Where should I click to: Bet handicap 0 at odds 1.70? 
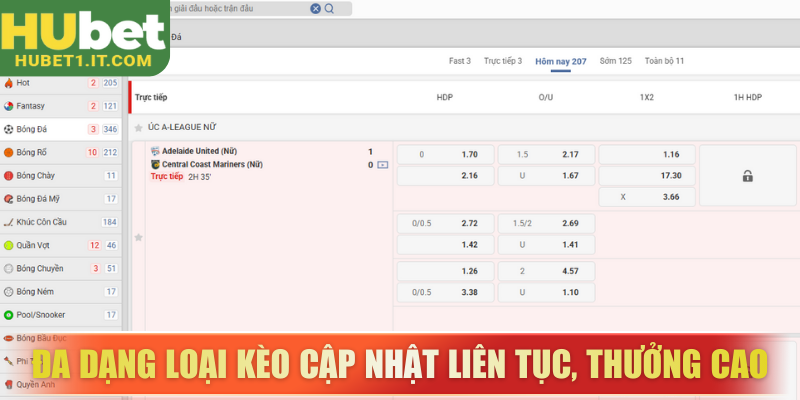tap(445, 155)
